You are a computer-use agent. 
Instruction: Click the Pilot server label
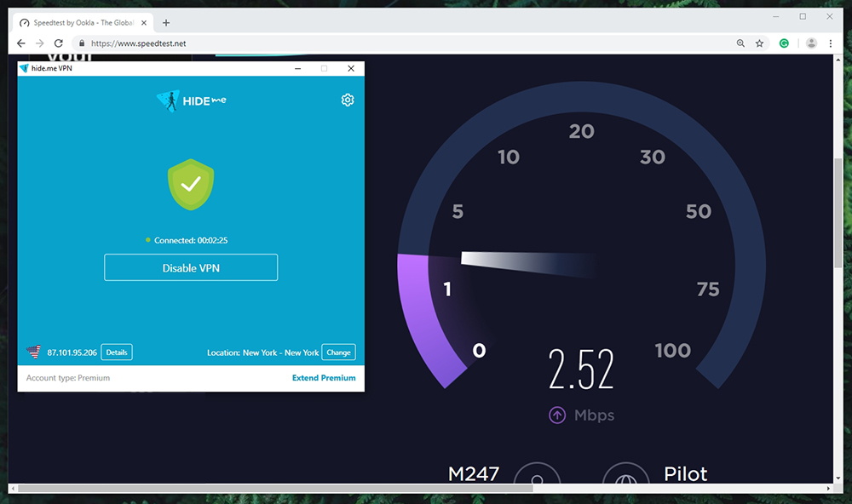pyautogui.click(x=686, y=473)
